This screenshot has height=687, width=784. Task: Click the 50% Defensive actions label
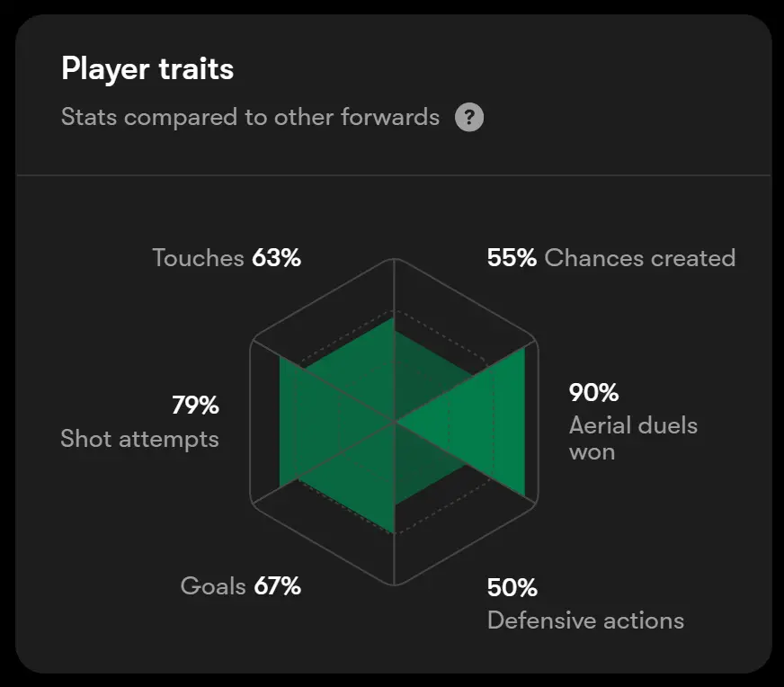(585, 604)
